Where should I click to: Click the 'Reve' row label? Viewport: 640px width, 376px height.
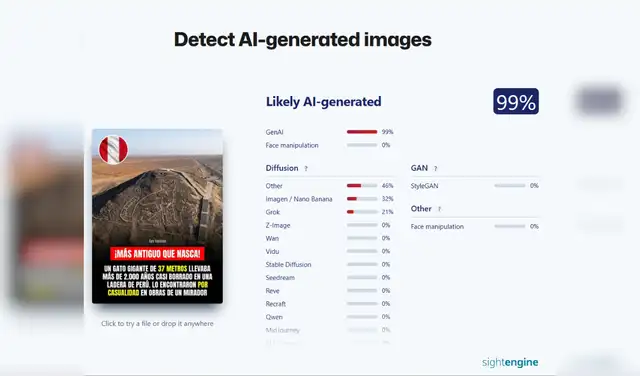(x=272, y=291)
